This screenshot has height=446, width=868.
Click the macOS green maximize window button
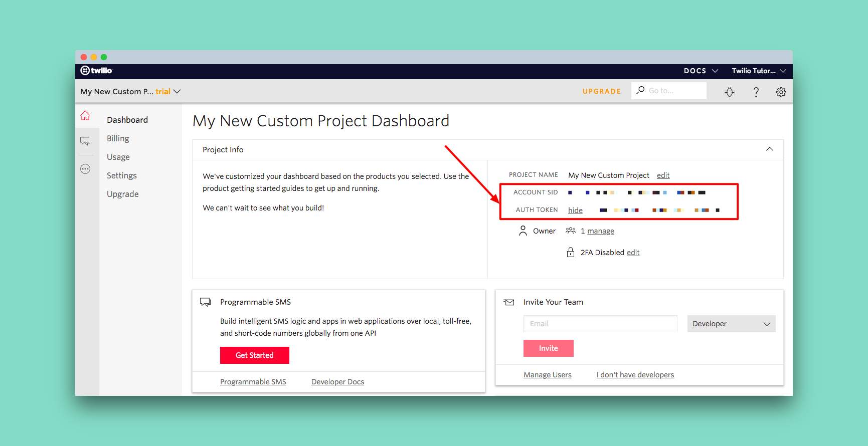104,57
